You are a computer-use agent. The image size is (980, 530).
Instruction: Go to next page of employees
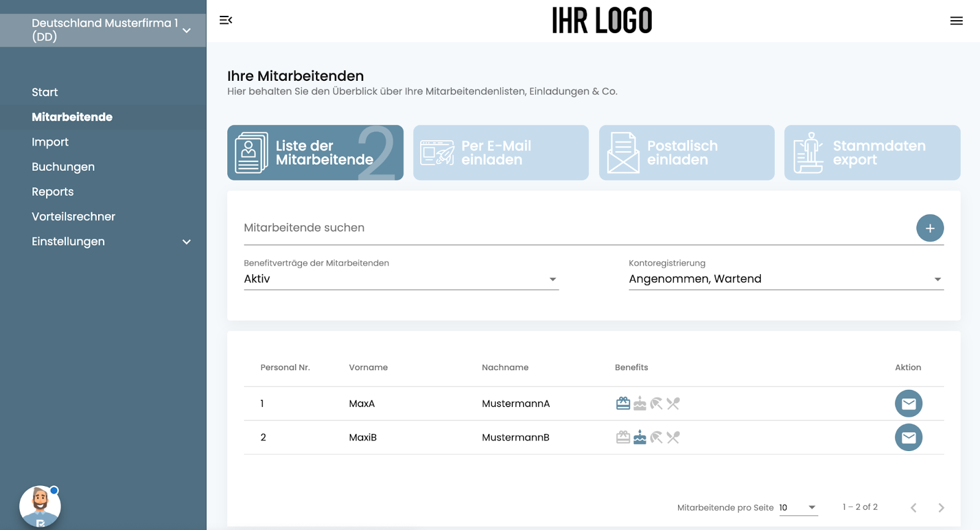(941, 507)
